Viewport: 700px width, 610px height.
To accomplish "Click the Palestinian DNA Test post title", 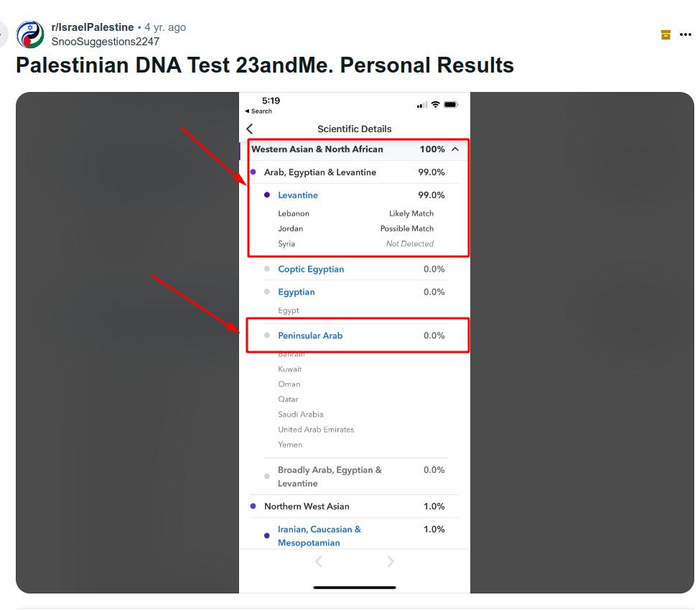I will [265, 65].
